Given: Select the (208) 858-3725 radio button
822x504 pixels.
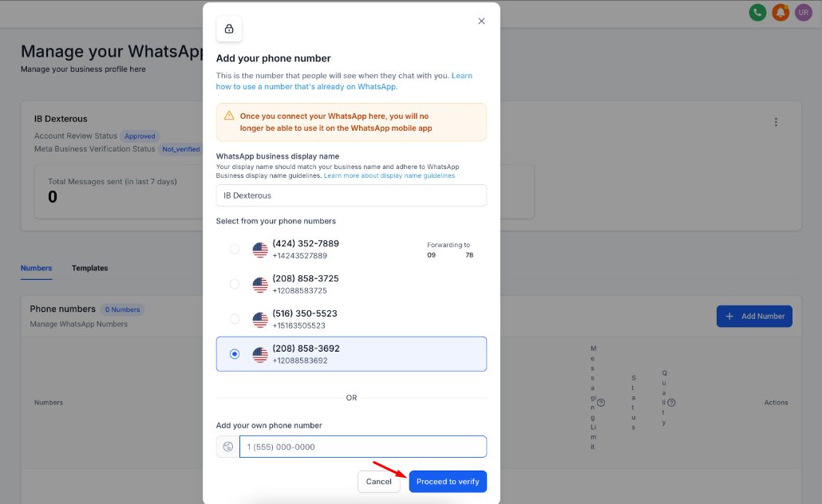Looking at the screenshot, I should pyautogui.click(x=235, y=284).
